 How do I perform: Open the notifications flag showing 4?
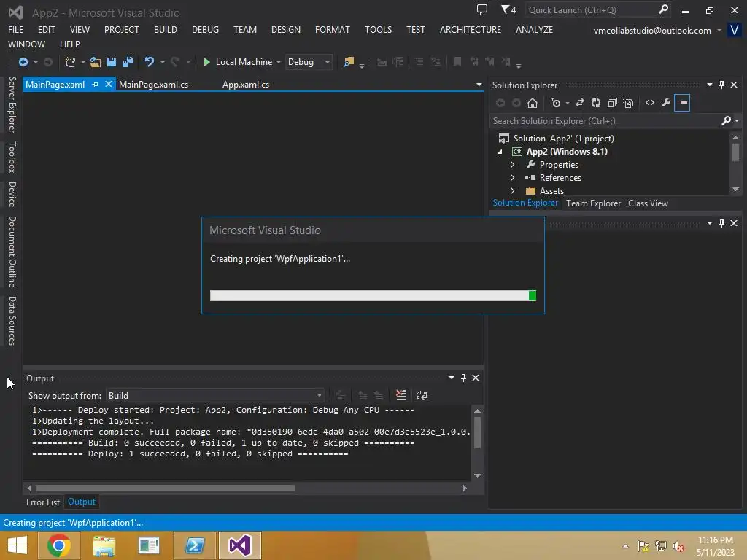coord(508,9)
